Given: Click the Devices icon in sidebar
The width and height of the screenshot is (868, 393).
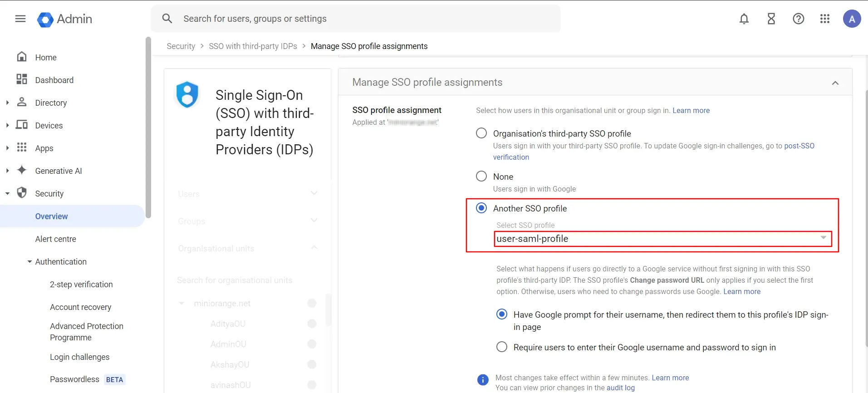Looking at the screenshot, I should point(22,125).
